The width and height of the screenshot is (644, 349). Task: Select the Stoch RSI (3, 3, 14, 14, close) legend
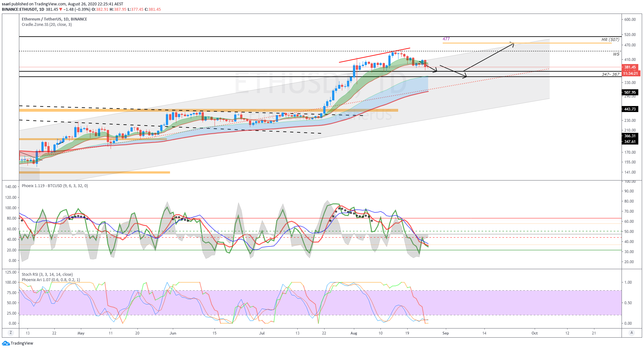47,274
